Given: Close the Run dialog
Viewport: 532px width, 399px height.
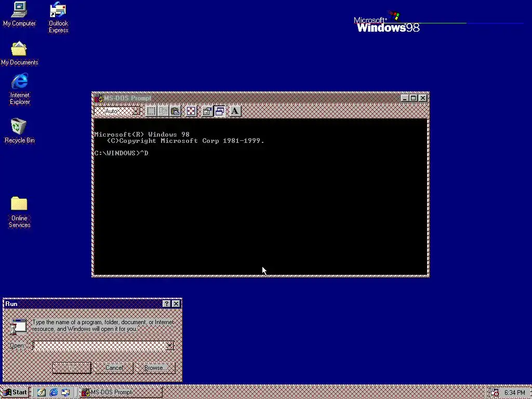Looking at the screenshot, I should point(176,303).
